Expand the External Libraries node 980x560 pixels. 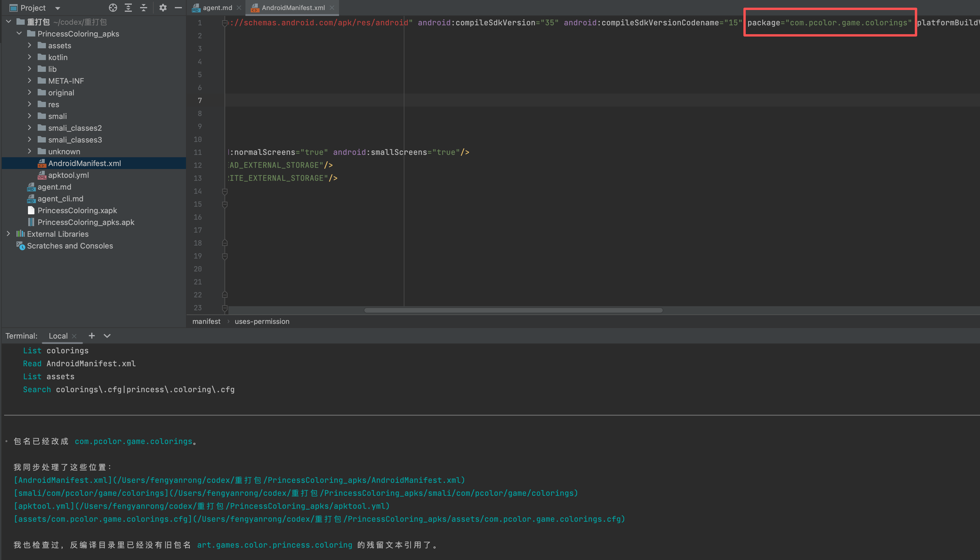9,234
